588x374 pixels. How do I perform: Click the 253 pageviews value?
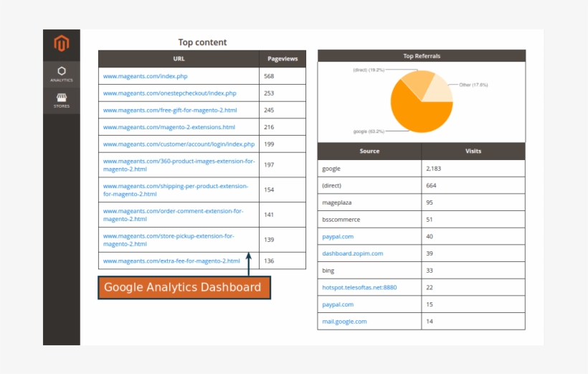(269, 93)
